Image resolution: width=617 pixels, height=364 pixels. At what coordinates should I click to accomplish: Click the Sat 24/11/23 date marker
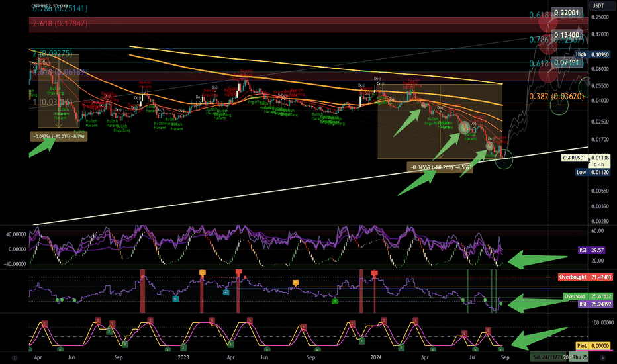[547, 357]
